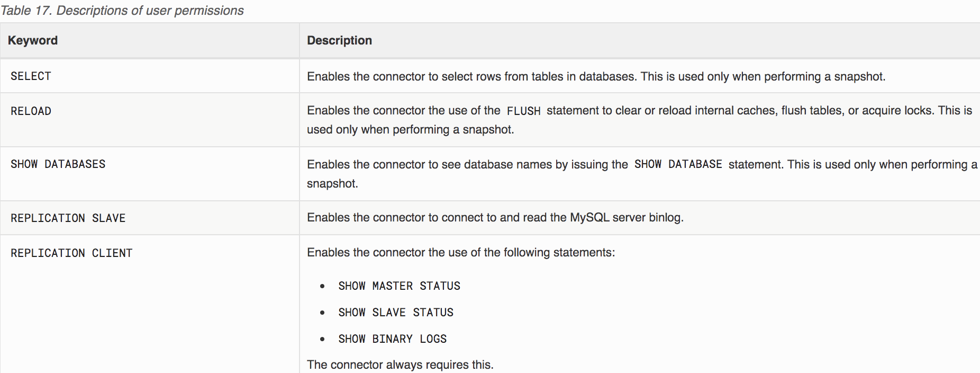This screenshot has height=373, width=980.
Task: Click the REPLICATION CLIENT keyword
Action: pos(71,253)
